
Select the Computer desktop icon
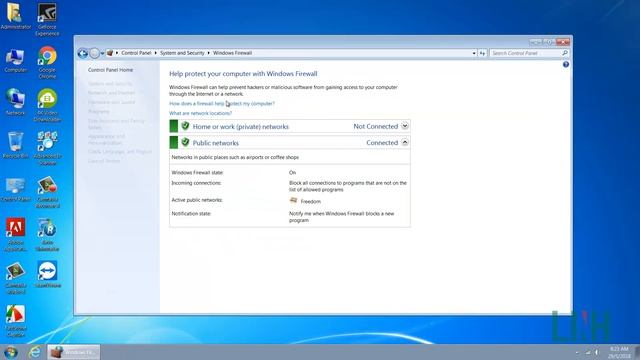click(x=16, y=60)
